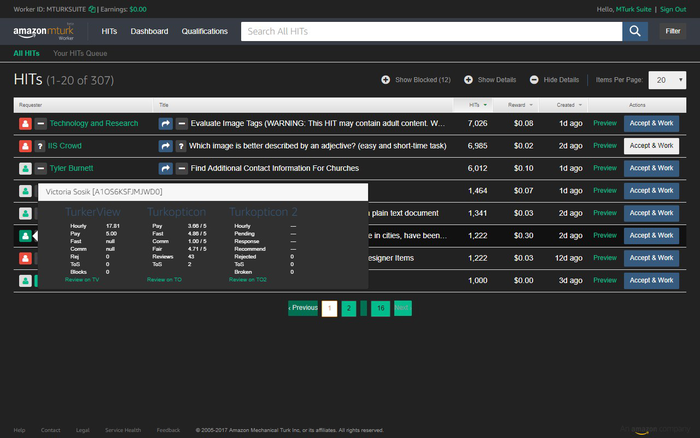The height and width of the screenshot is (438, 700).
Task: Open the amazon mturk logo home
Action: click(43, 31)
